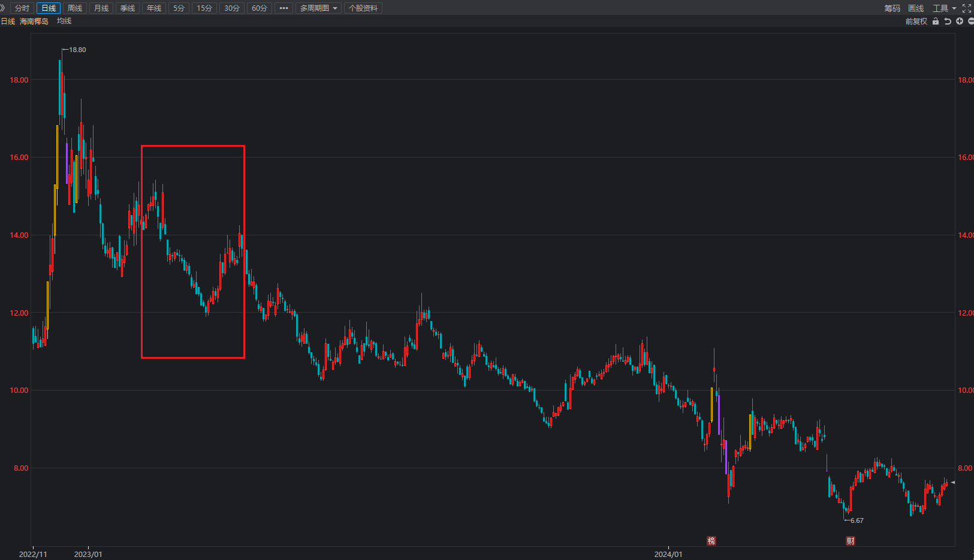Select the 60分 period
Screen dimensions: 974x560
coord(259,8)
